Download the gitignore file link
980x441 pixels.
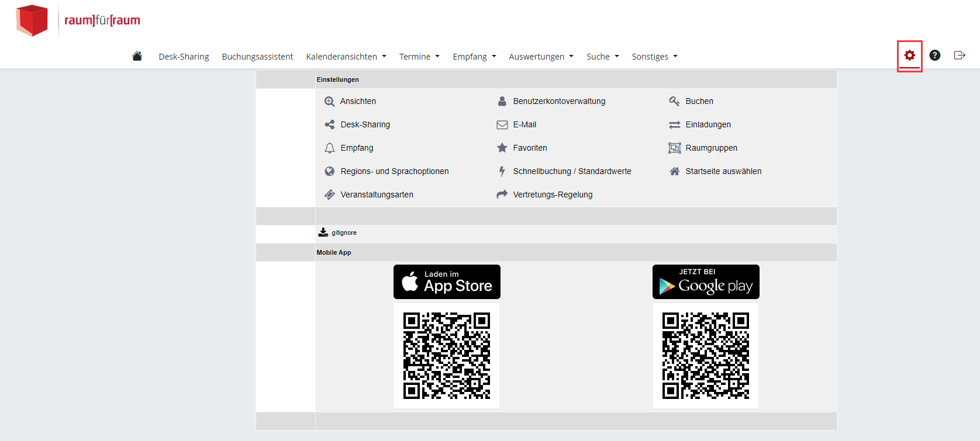pyautogui.click(x=344, y=232)
